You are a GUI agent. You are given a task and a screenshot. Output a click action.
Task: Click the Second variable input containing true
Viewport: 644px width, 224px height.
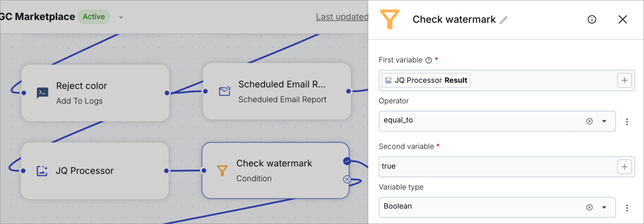pyautogui.click(x=496, y=167)
